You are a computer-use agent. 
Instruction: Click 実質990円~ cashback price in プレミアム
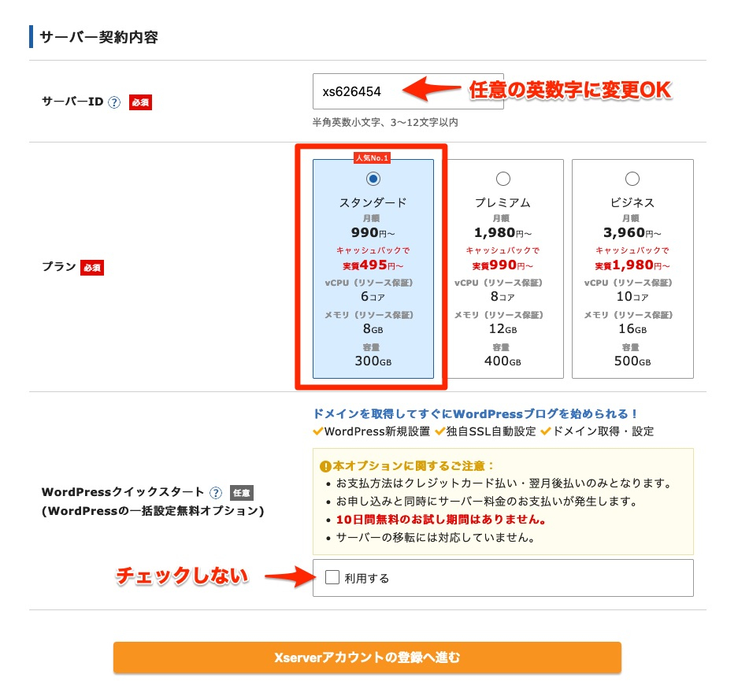coord(503,265)
